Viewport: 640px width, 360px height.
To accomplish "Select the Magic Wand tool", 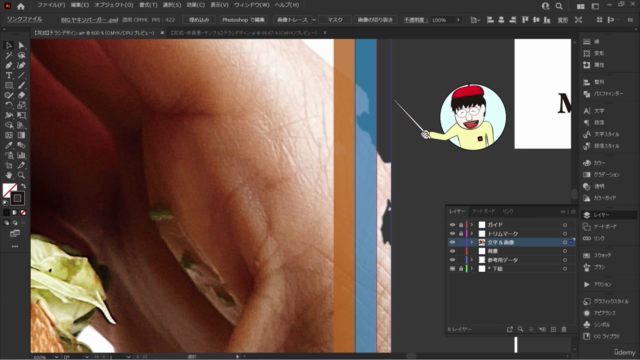I will point(9,56).
